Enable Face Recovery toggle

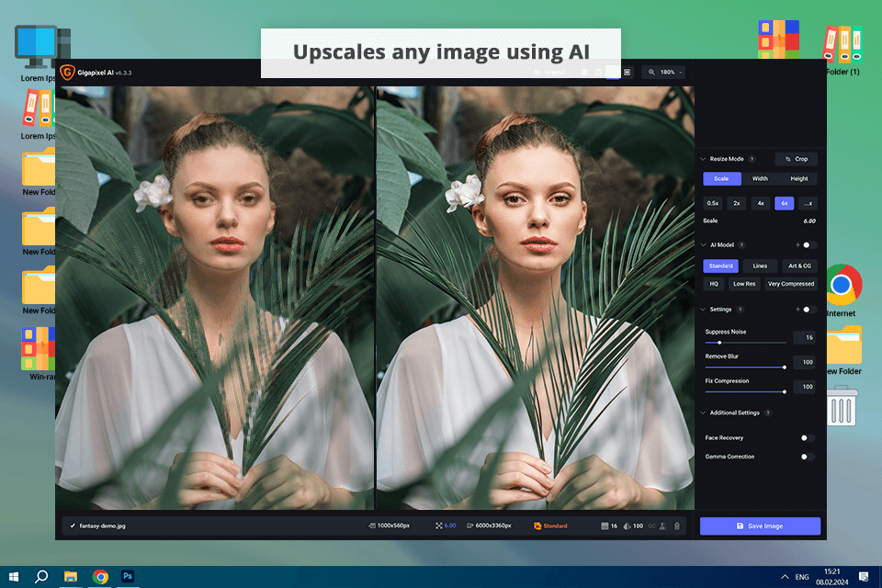(x=808, y=437)
